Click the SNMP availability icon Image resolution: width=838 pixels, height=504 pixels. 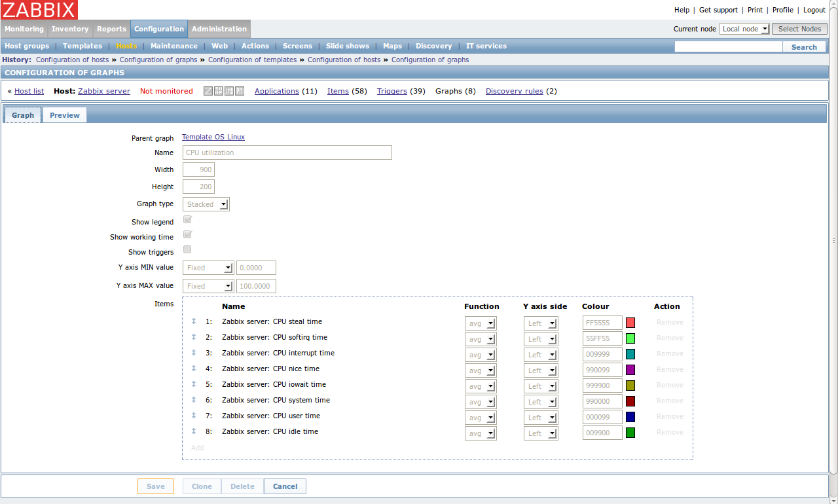pos(219,91)
